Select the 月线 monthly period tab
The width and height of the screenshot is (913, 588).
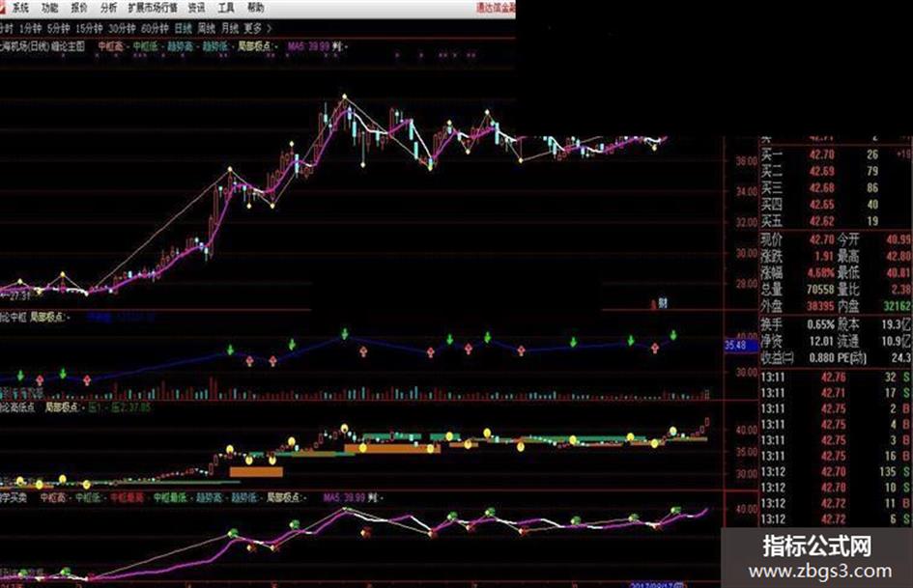230,28
